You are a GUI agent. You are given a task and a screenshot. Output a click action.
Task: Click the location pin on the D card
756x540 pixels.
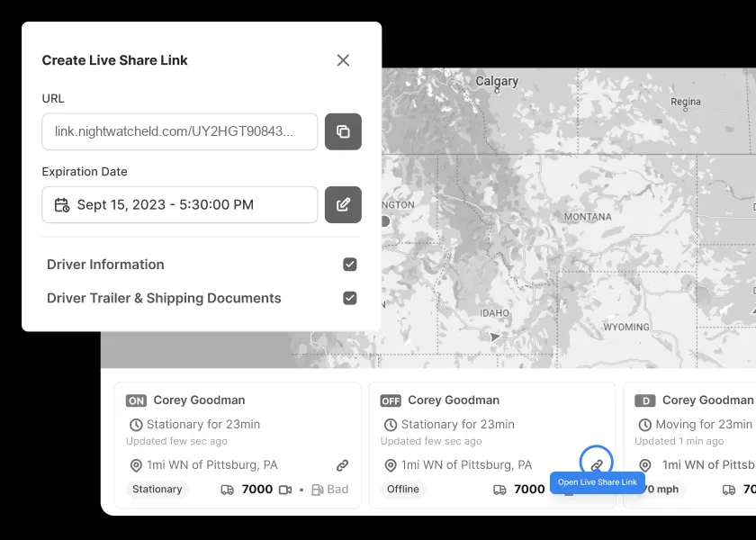(645, 465)
